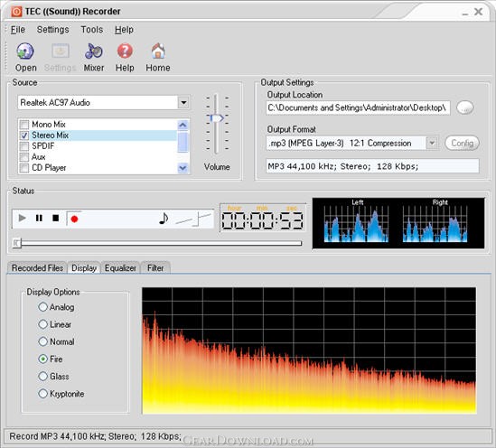Uncheck the Stereo Mix source

click(24, 135)
